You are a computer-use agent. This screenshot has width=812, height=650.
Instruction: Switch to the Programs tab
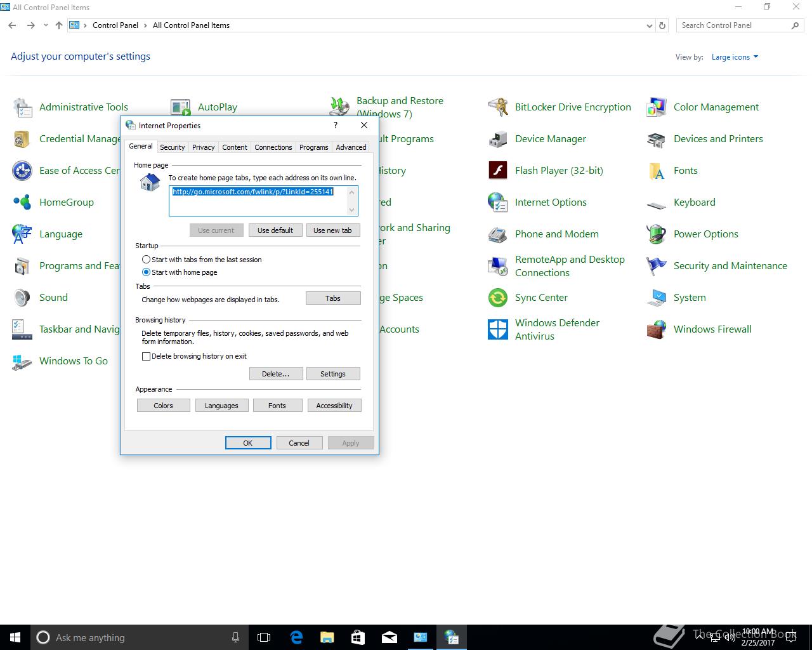coord(314,147)
